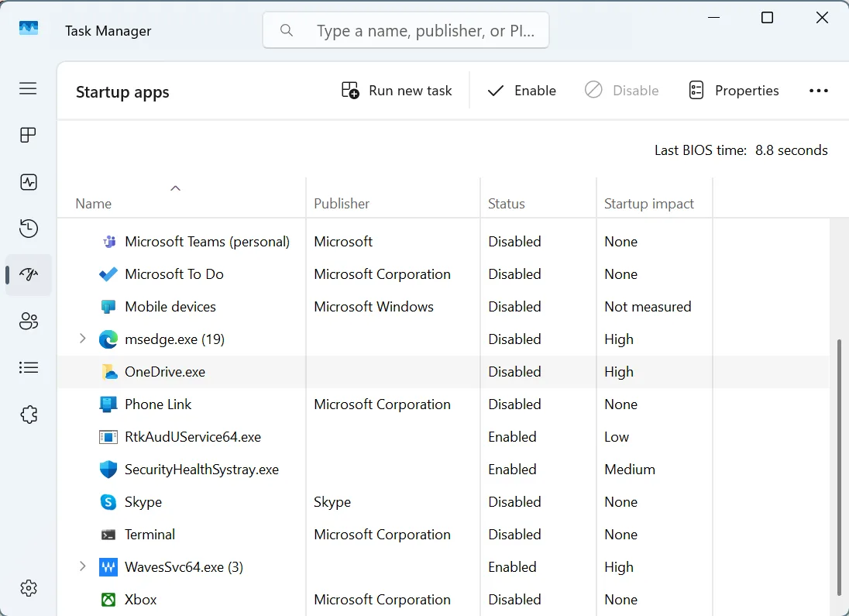Viewport: 849px width, 616px height.
Task: Click the Skype app icon in the list
Action: pyautogui.click(x=108, y=501)
